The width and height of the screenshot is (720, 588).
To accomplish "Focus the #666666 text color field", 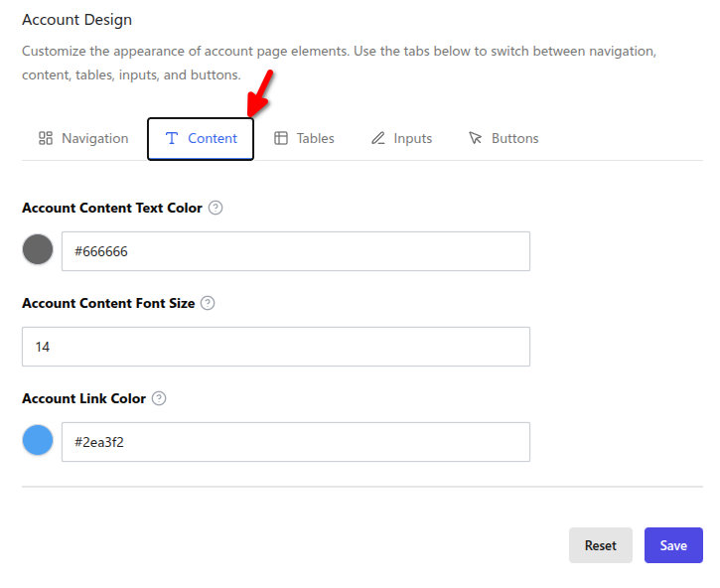I will (x=296, y=251).
